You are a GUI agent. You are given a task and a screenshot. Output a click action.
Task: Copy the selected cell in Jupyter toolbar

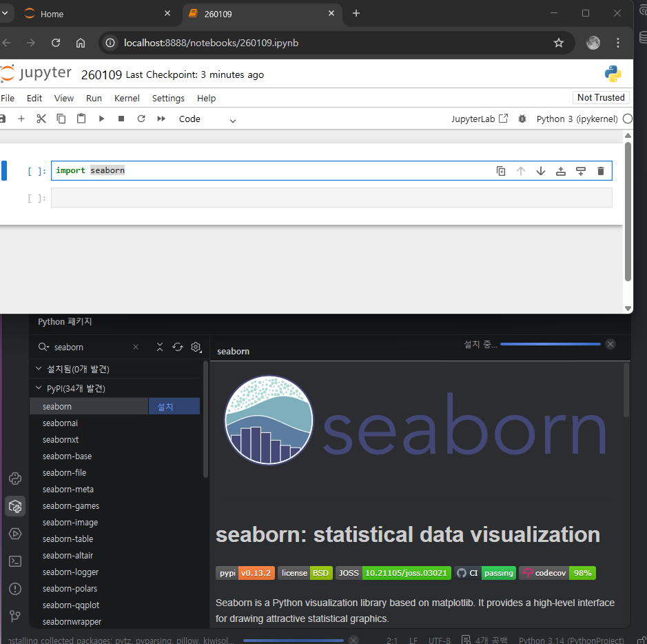click(61, 119)
